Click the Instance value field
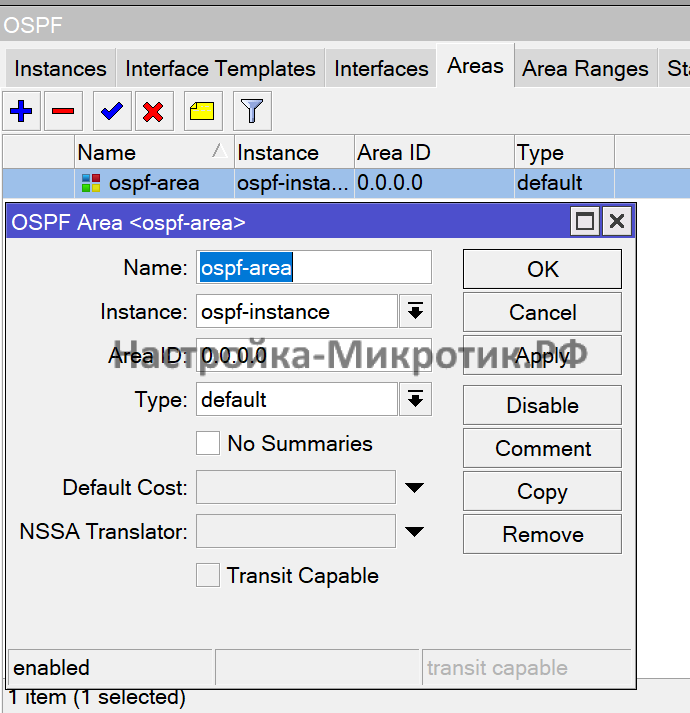The height and width of the screenshot is (713, 690). coord(297,311)
